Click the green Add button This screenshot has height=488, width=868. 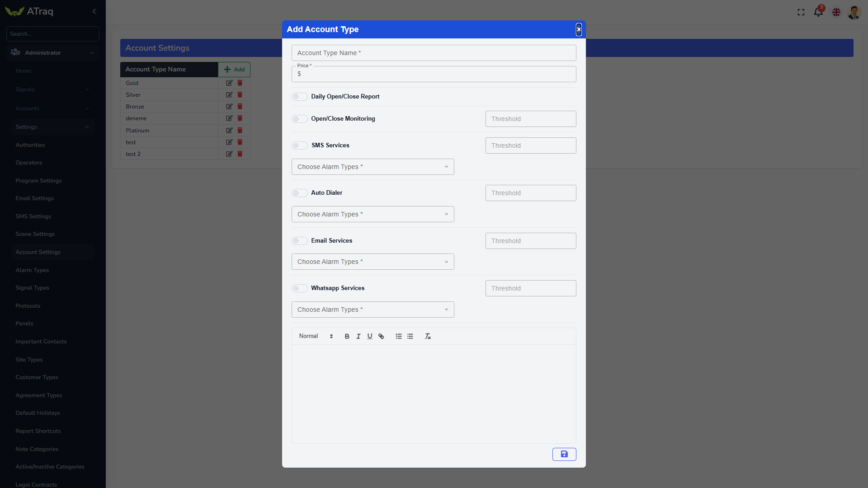pos(234,70)
